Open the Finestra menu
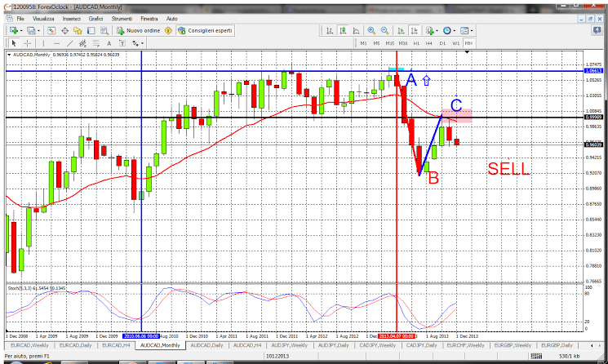Viewport: 608px width, 364px height. click(x=149, y=19)
